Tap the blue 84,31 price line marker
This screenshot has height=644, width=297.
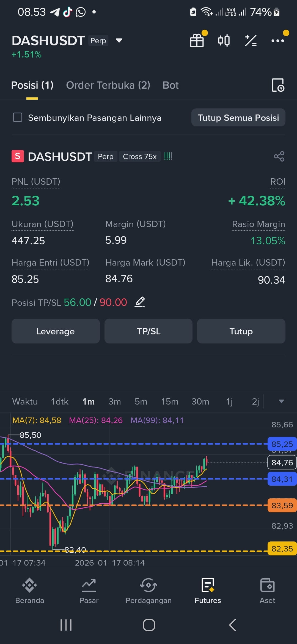tap(282, 479)
